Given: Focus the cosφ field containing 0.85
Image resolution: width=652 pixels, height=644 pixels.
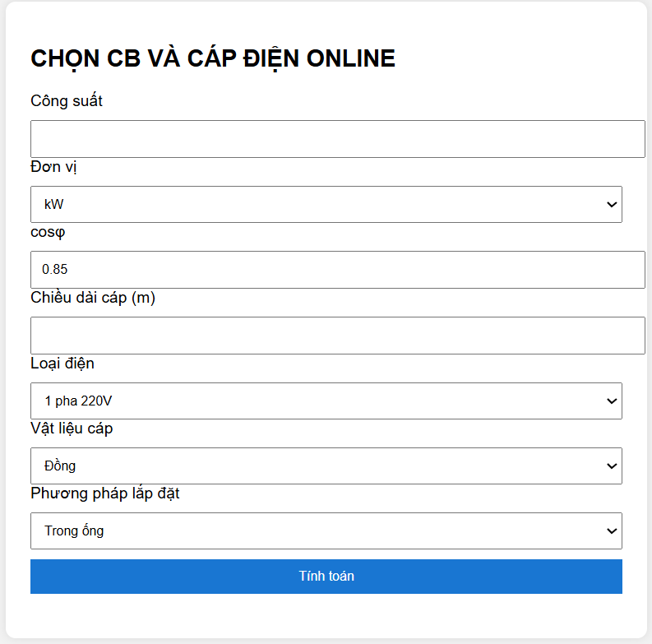Looking at the screenshot, I should (x=337, y=270).
